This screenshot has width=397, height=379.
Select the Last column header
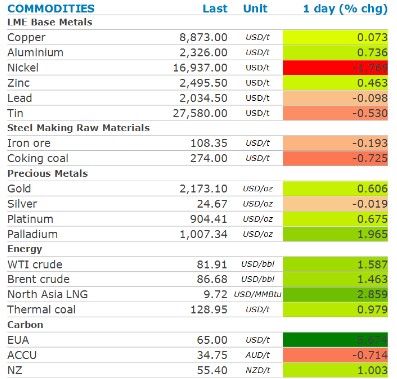coord(215,8)
